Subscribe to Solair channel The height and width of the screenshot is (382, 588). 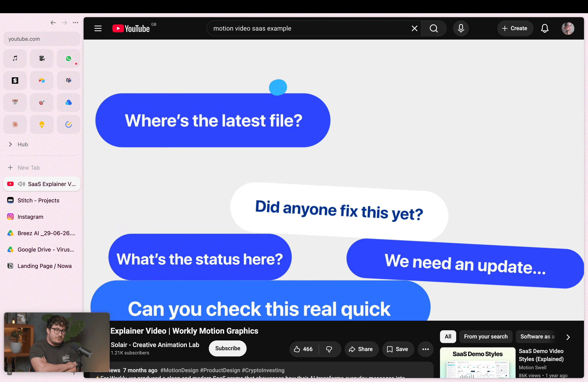228,348
